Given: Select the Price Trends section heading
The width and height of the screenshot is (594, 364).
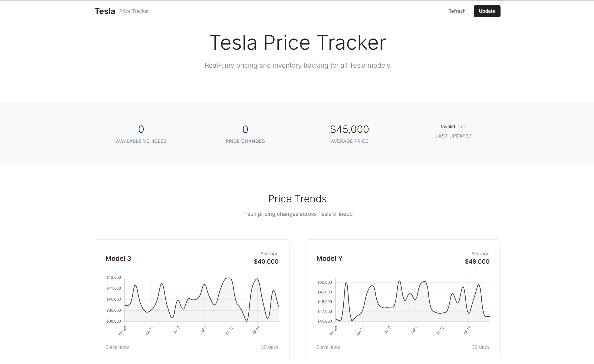Looking at the screenshot, I should tap(297, 199).
